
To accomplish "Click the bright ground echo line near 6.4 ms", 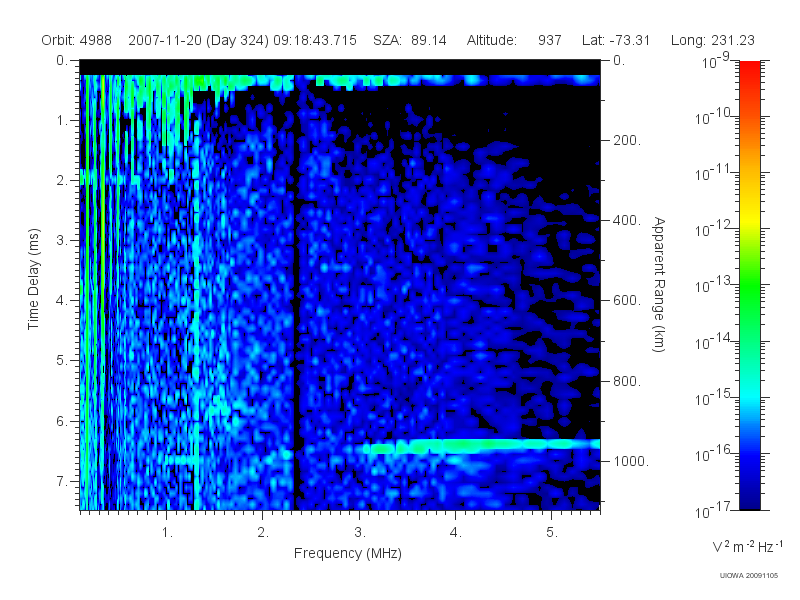I will pos(480,445).
